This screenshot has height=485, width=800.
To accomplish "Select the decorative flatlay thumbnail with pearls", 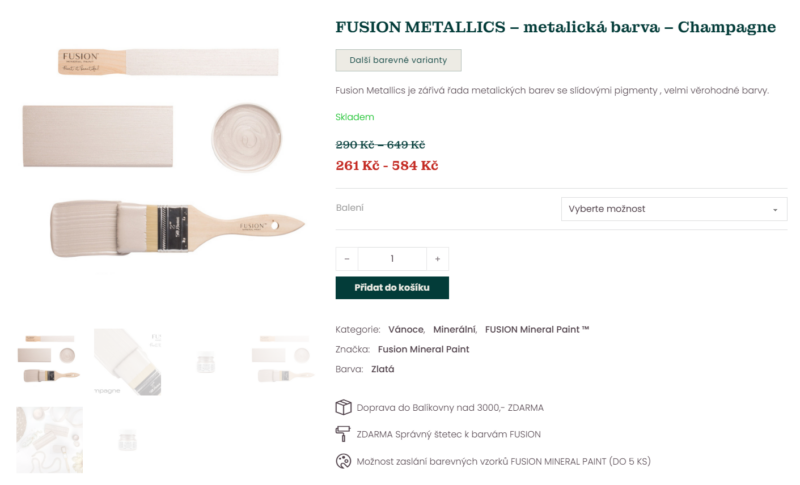I will 49,439.
